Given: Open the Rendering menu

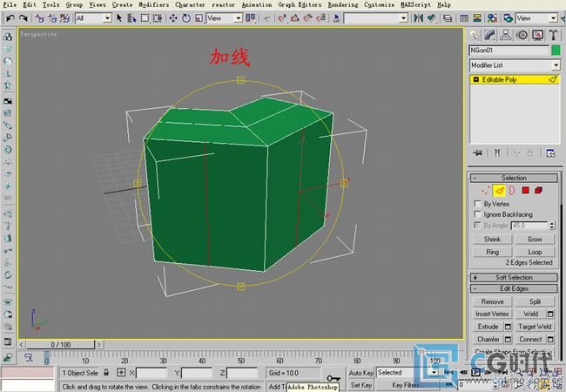Looking at the screenshot, I should (343, 4).
